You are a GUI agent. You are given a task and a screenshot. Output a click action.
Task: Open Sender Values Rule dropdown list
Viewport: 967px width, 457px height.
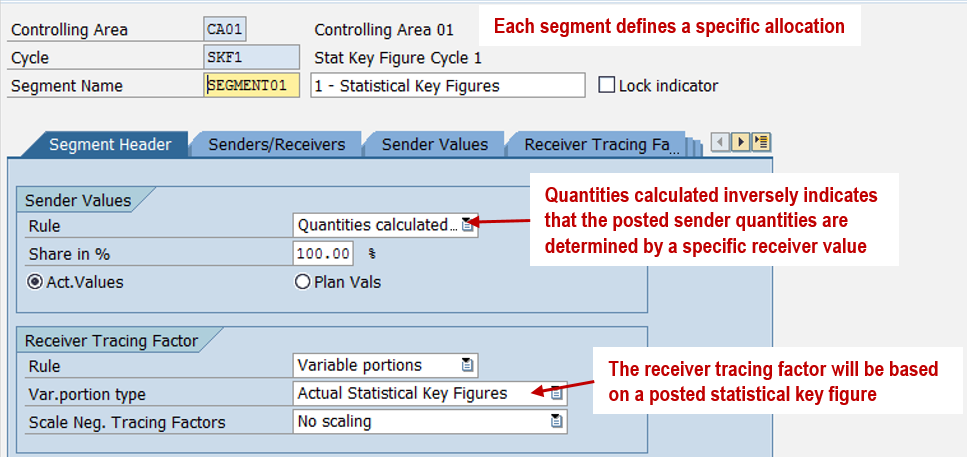[467, 225]
